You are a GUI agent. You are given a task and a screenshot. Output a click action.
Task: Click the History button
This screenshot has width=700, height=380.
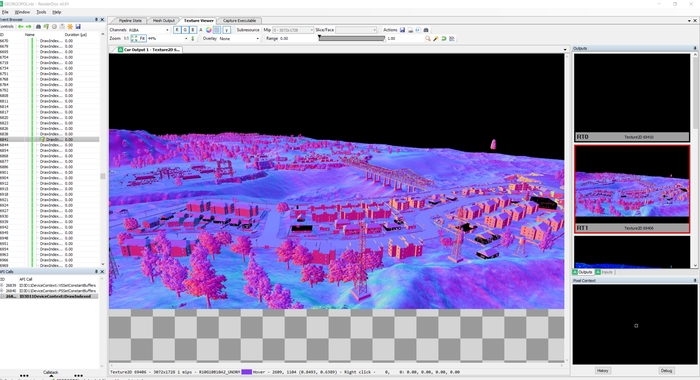(x=603, y=371)
